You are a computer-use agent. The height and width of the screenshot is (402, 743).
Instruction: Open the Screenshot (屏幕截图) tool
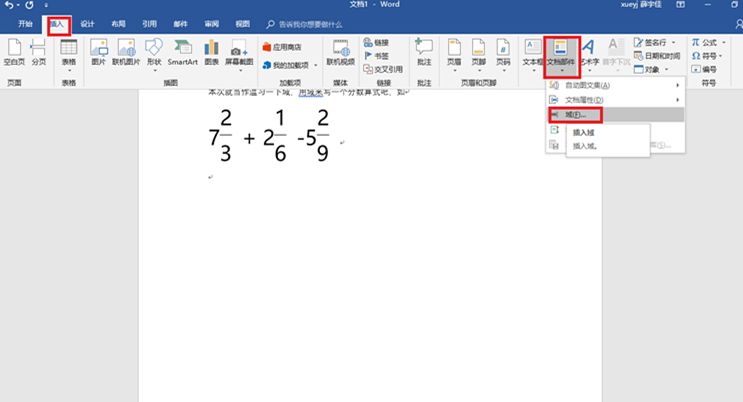[239, 55]
